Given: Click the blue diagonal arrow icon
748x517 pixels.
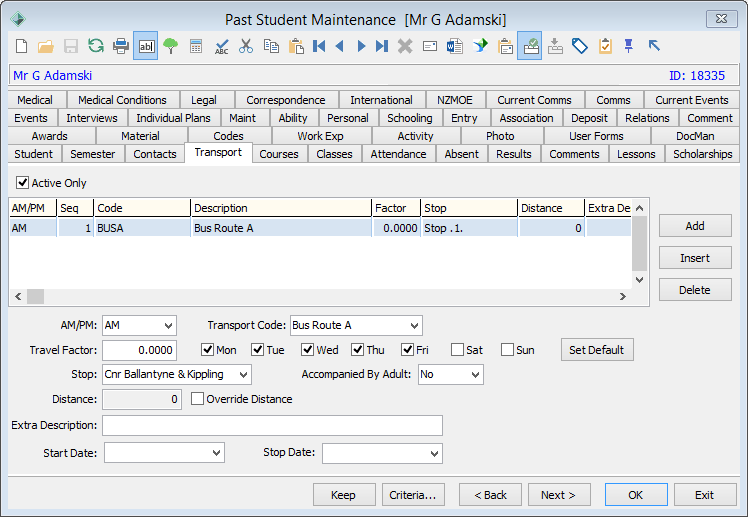Looking at the screenshot, I should (654, 46).
